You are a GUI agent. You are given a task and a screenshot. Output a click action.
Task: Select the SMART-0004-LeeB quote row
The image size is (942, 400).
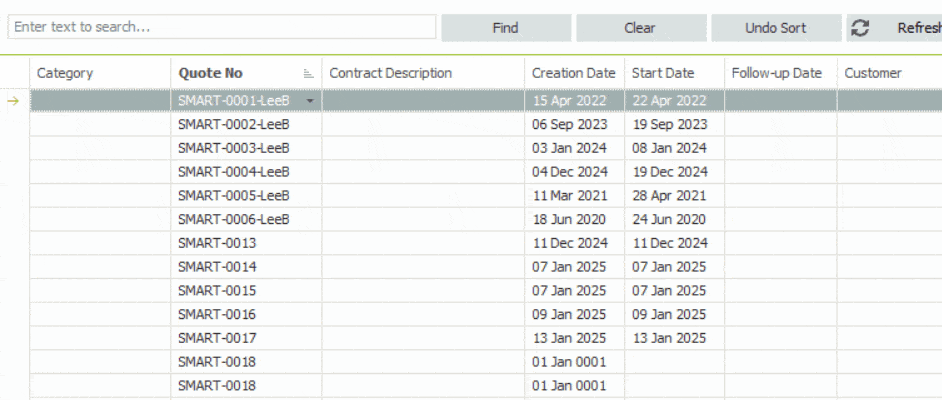pyautogui.click(x=234, y=172)
